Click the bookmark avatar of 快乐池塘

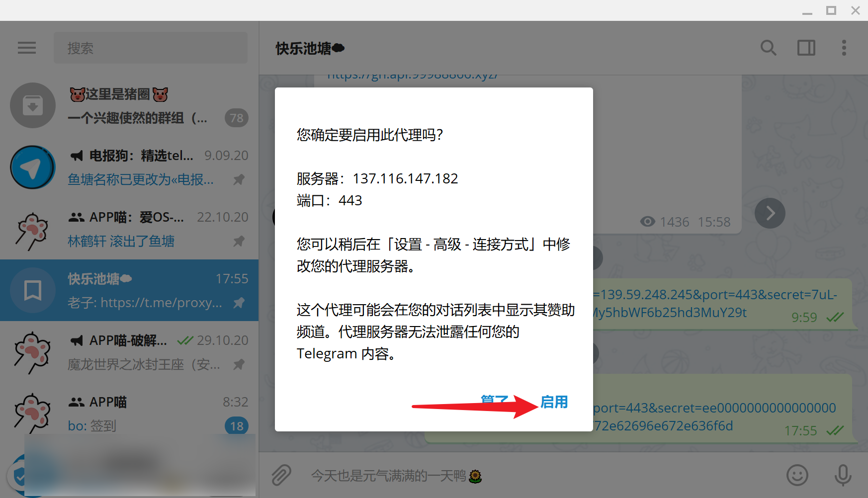tap(33, 290)
